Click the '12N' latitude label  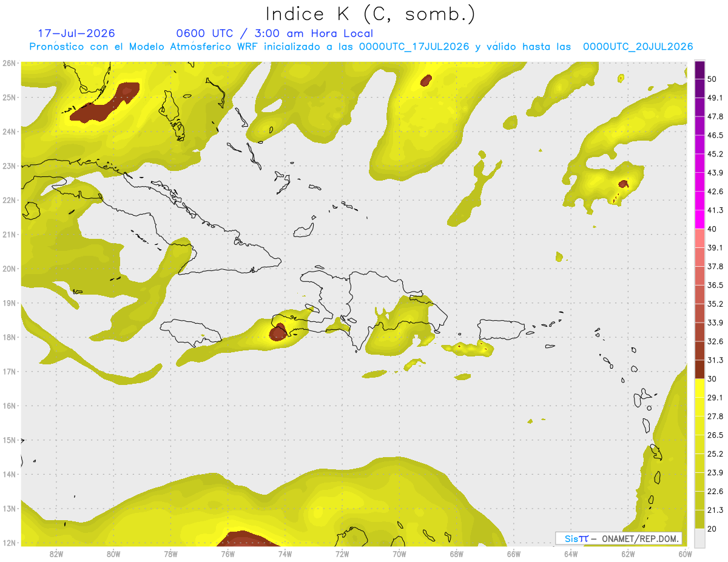pos(9,543)
